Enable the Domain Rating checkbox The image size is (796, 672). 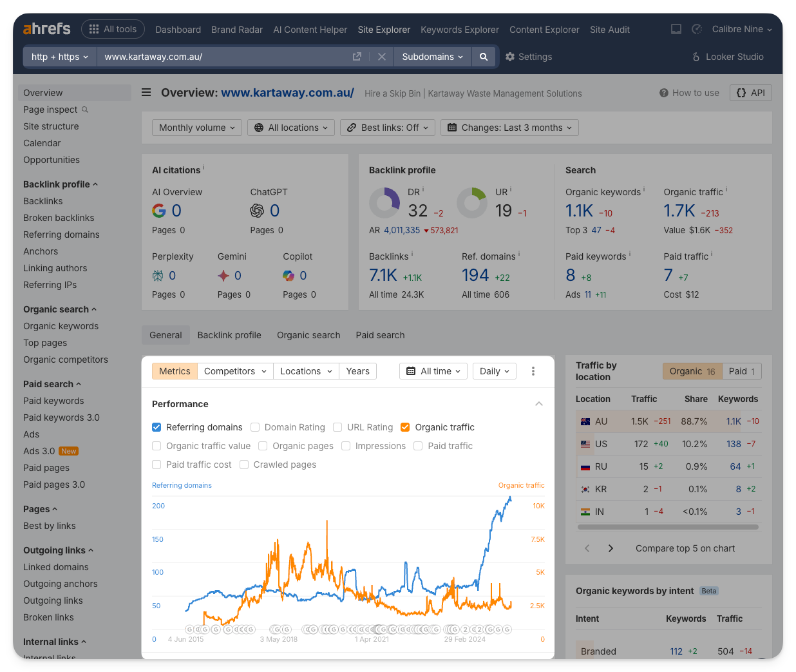pyautogui.click(x=255, y=427)
